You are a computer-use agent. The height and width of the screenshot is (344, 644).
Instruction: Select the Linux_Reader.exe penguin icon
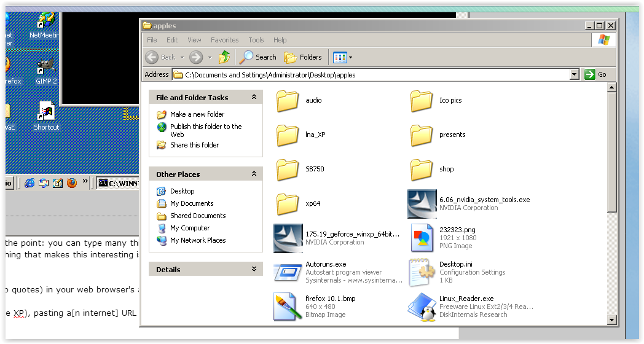coord(422,307)
